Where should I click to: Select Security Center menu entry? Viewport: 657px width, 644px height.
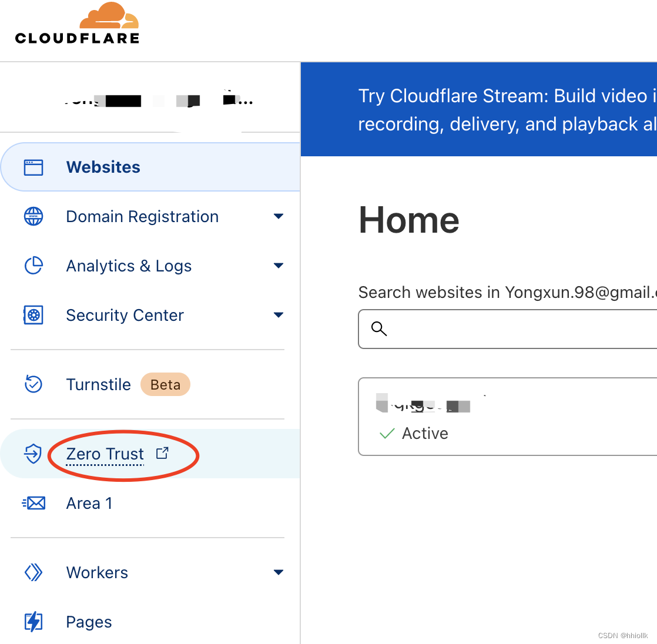point(125,315)
